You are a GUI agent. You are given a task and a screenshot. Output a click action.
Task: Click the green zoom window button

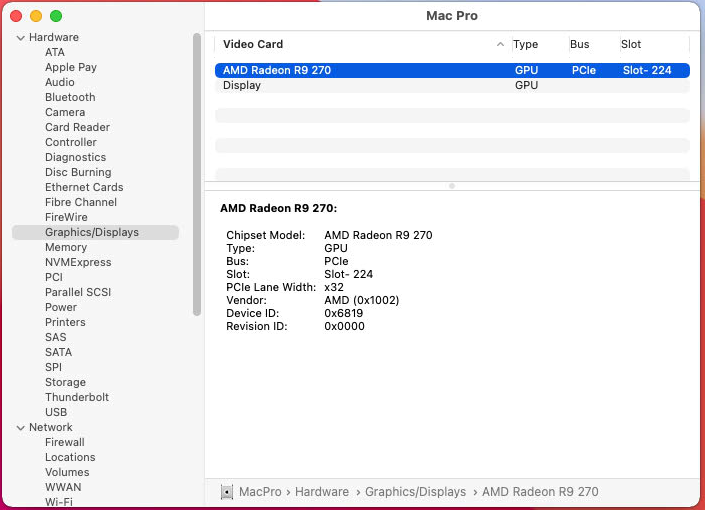pyautogui.click(x=56, y=16)
